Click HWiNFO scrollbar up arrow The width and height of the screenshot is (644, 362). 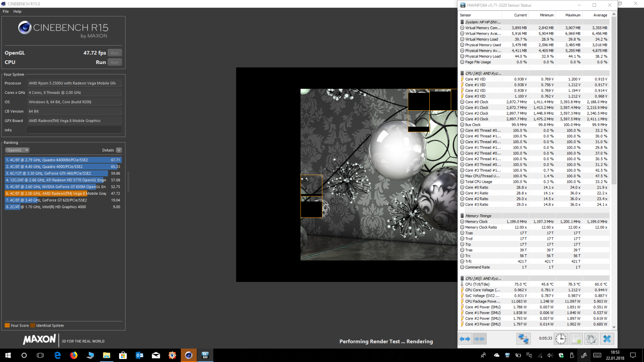[x=614, y=15]
